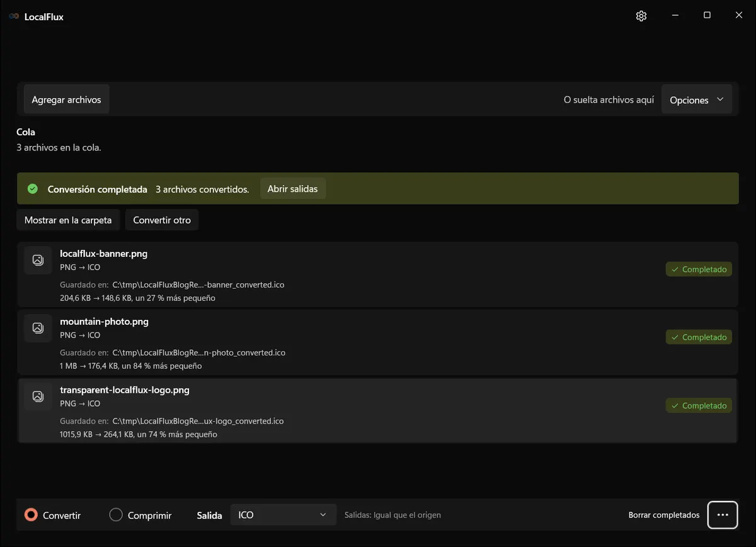The image size is (756, 547).
Task: Select the mountain-photo.png file name
Action: [x=105, y=322]
